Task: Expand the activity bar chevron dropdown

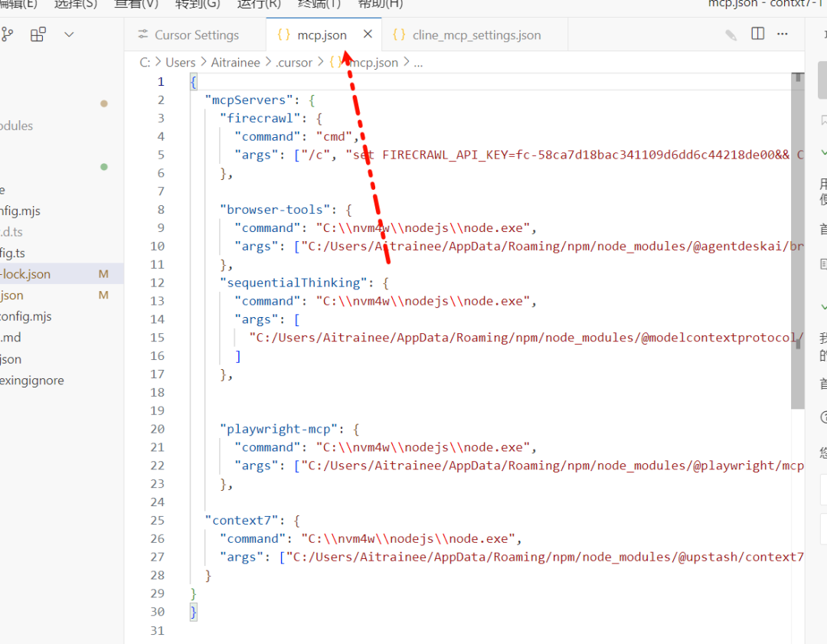Action: (69, 34)
